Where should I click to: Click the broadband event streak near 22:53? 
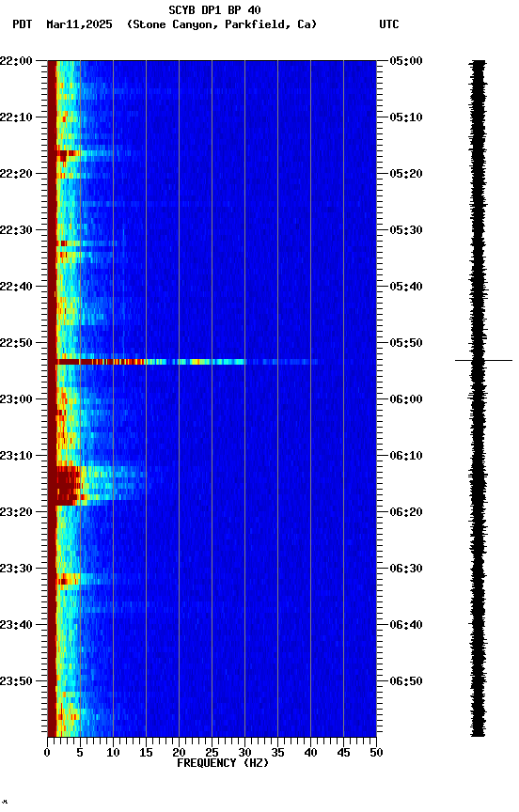(186, 362)
